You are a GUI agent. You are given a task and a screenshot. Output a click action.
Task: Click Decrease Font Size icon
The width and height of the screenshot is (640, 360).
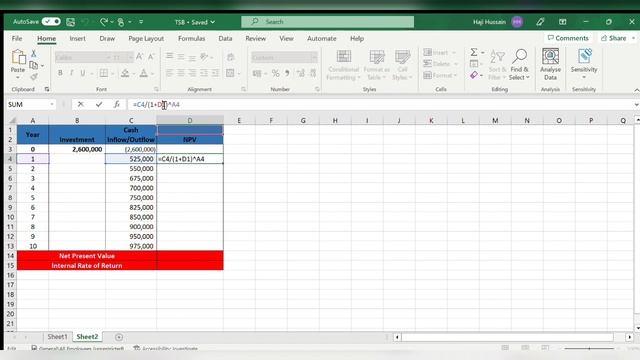pos(151,57)
